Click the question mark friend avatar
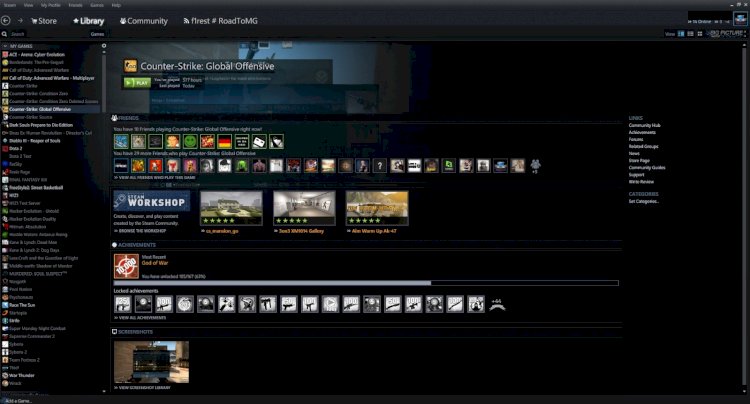The width and height of the screenshot is (750, 404). pyautogui.click(x=380, y=166)
